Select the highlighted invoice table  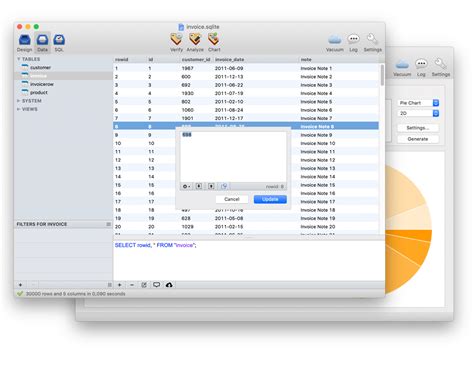pos(38,76)
